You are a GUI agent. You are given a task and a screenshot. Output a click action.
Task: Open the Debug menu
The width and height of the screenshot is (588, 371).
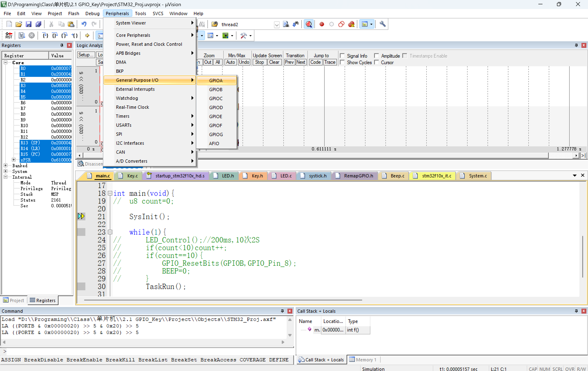point(92,13)
